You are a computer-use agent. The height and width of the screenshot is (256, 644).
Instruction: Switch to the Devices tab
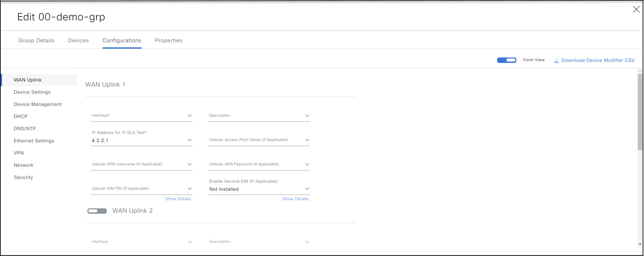(78, 40)
